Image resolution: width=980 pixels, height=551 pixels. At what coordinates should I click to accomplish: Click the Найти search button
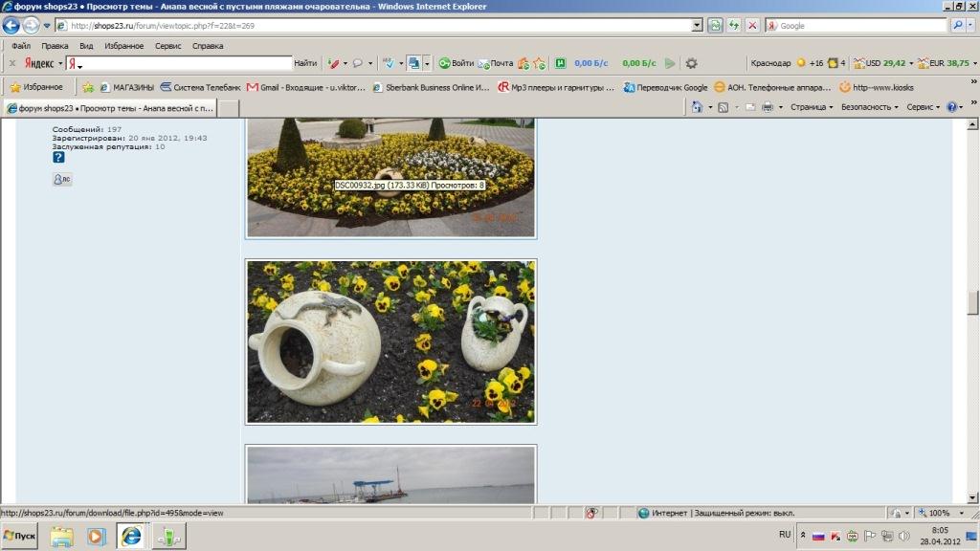coord(305,63)
